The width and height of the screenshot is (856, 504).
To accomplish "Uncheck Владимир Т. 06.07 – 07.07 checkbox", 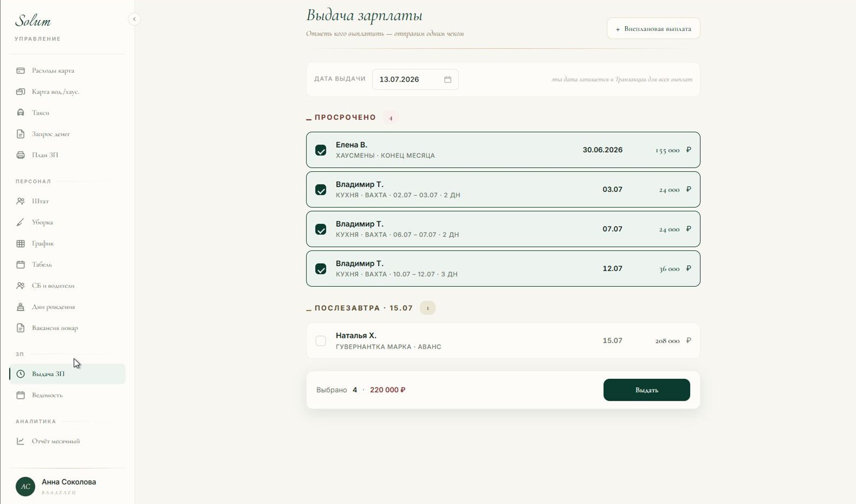I will point(320,230).
